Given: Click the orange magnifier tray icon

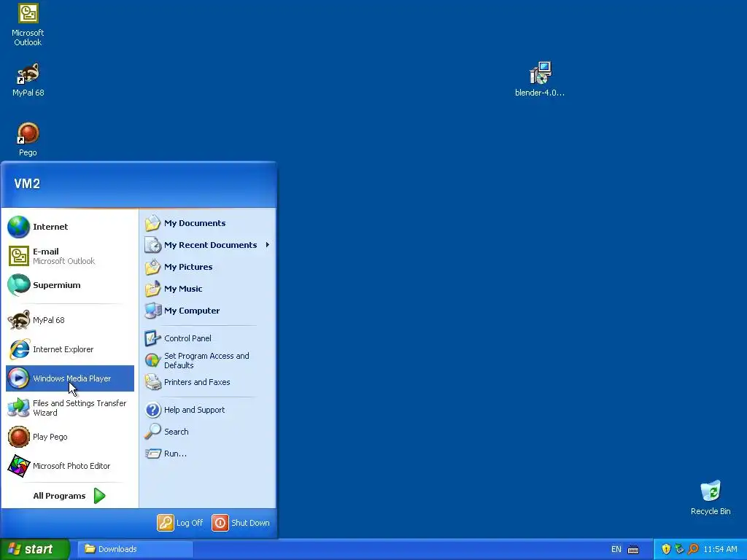Looking at the screenshot, I should 693,549.
